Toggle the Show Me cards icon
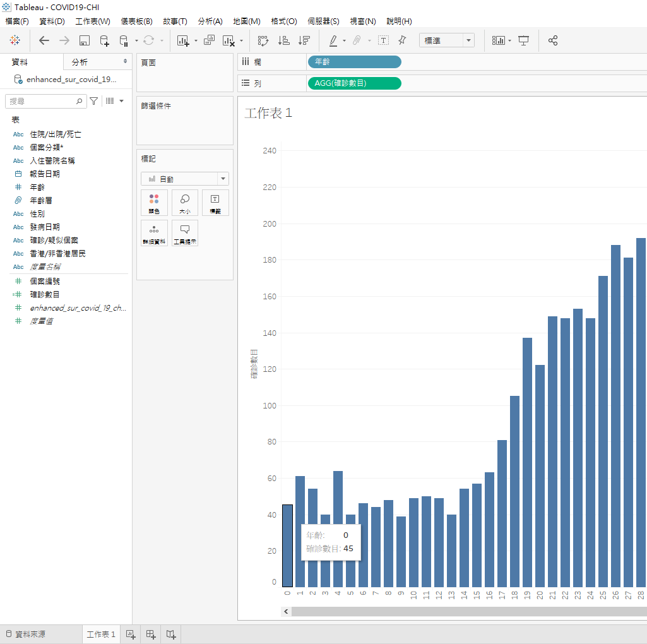The width and height of the screenshot is (647, 644). tap(499, 40)
